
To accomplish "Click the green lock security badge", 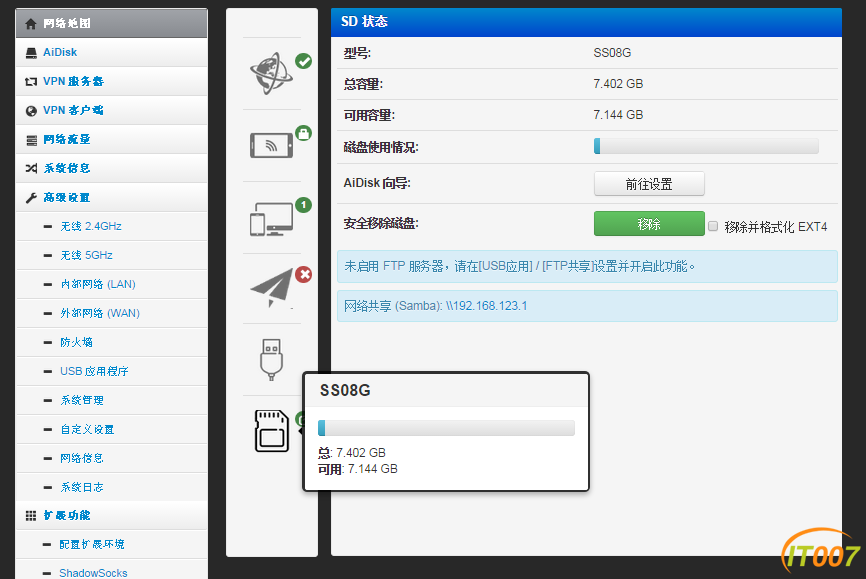I will pyautogui.click(x=303, y=133).
